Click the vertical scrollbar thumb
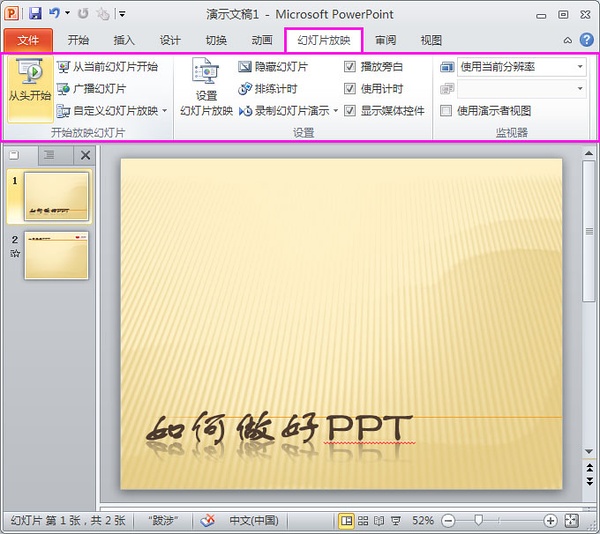Image resolution: width=600 pixels, height=534 pixels. tap(589, 231)
